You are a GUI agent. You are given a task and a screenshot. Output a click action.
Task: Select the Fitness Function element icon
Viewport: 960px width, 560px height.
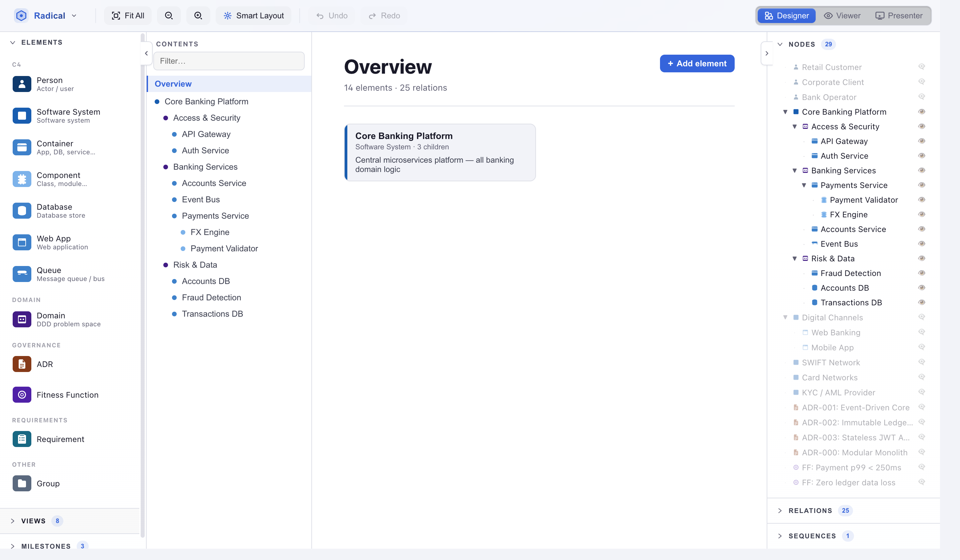(x=22, y=395)
